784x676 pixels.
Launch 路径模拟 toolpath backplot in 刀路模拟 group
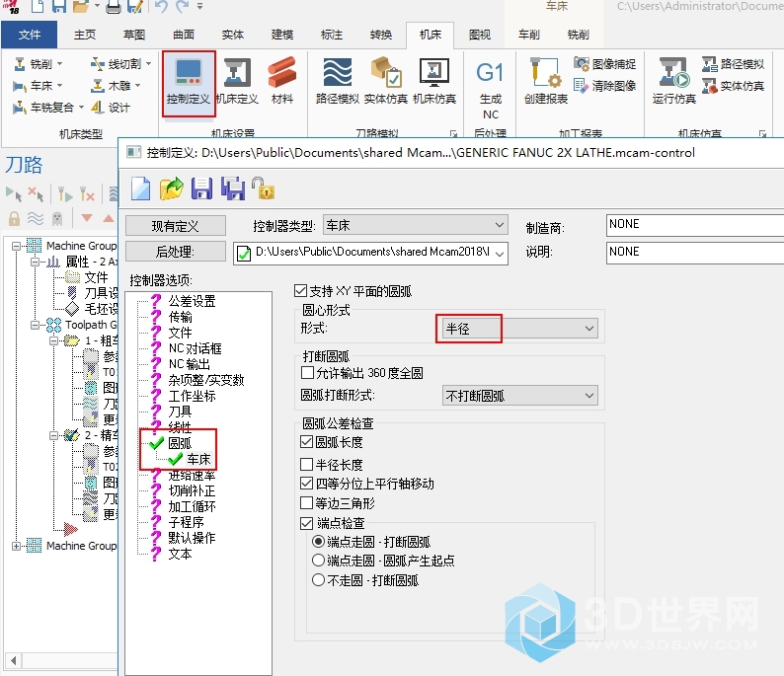point(338,82)
